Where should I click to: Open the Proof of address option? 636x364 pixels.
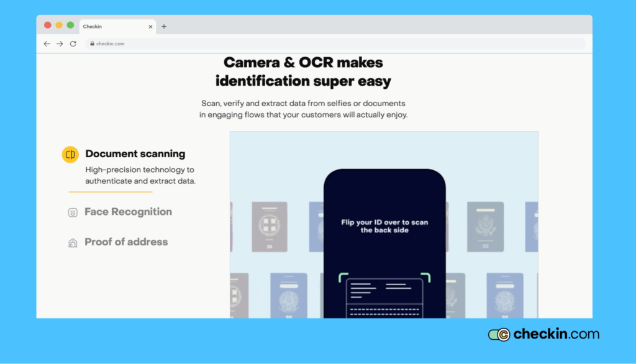[126, 242]
